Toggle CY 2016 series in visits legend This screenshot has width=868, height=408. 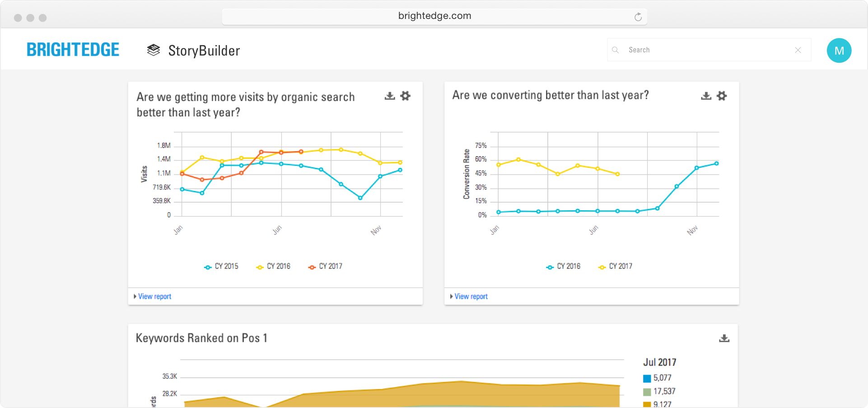(x=274, y=267)
